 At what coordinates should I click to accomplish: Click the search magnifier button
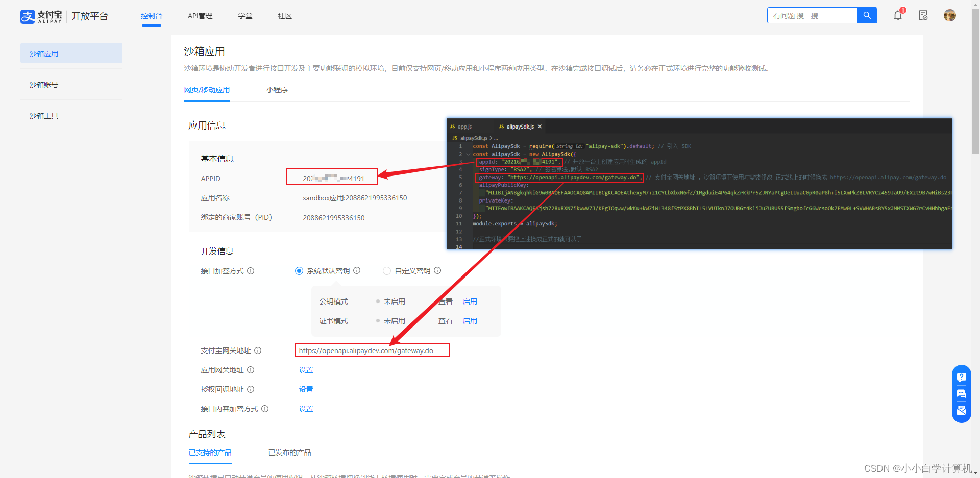pos(867,15)
